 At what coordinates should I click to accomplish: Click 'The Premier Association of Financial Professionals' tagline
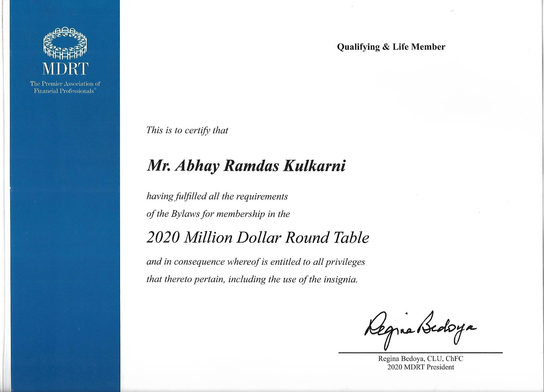65,87
